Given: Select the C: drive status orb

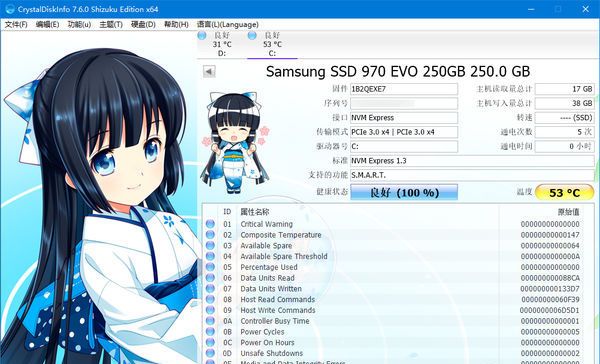Looking at the screenshot, I should coord(252,36).
